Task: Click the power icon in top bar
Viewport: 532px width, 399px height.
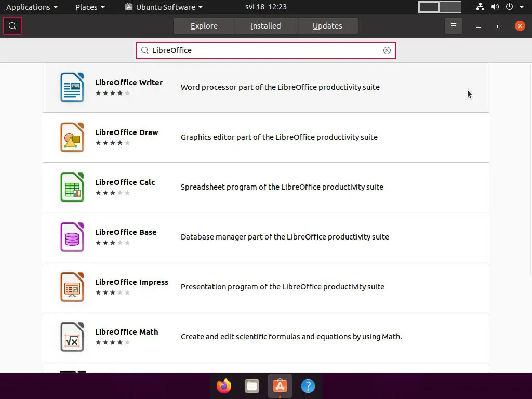Action: 509,7
